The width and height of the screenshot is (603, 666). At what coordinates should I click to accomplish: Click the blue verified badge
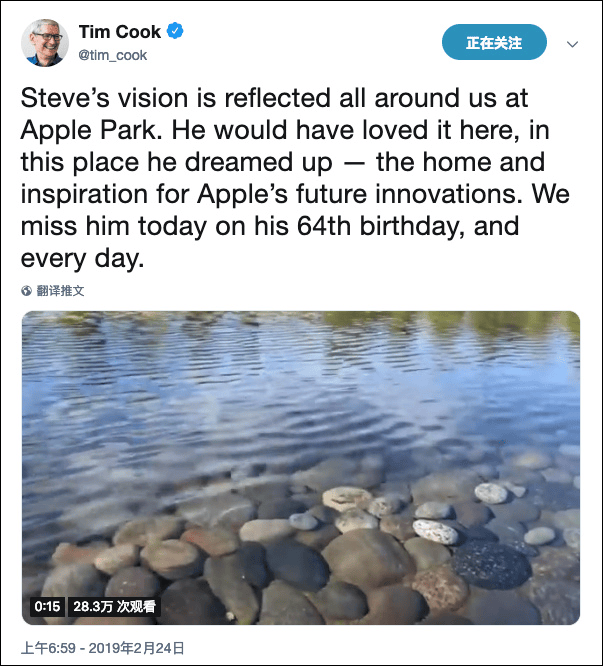point(175,32)
